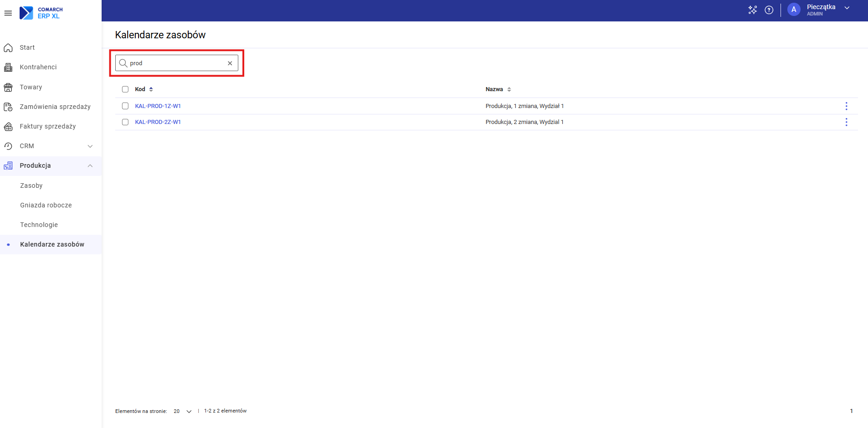Open the KAL-PROD-1Z-W1 calendar link
Viewport: 868px width, 428px height.
pos(158,106)
